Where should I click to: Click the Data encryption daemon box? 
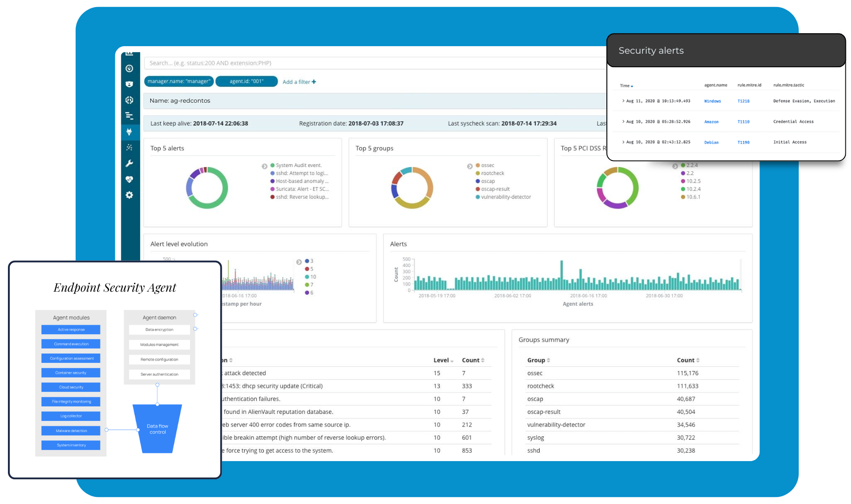coord(159,329)
